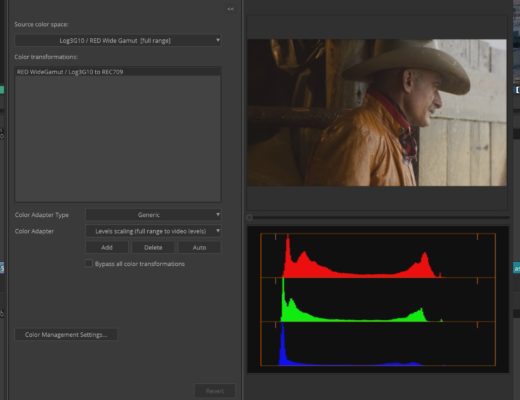The height and width of the screenshot is (400, 520).
Task: Open the Color Adapter Type dropdown
Action: [x=154, y=215]
